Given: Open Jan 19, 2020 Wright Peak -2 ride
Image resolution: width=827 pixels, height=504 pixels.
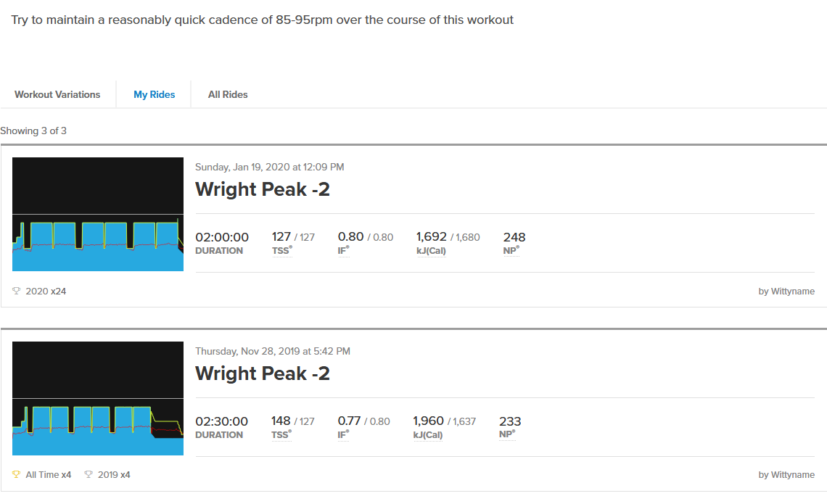Looking at the screenshot, I should (x=262, y=189).
